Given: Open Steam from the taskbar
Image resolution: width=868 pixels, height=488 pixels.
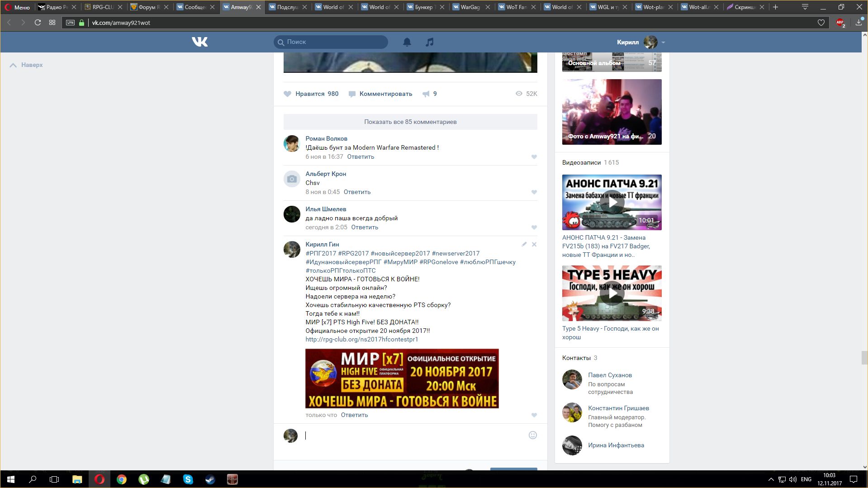Looking at the screenshot, I should (x=210, y=479).
